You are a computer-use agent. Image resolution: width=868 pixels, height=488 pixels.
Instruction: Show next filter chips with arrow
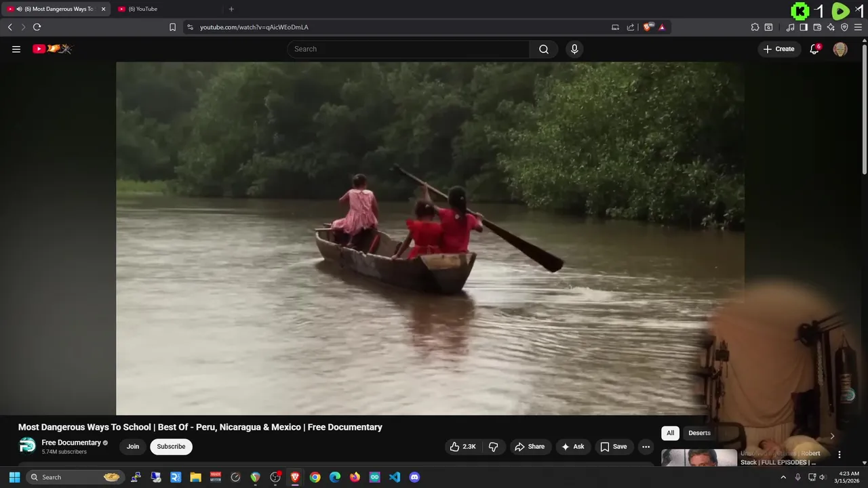[x=832, y=436]
